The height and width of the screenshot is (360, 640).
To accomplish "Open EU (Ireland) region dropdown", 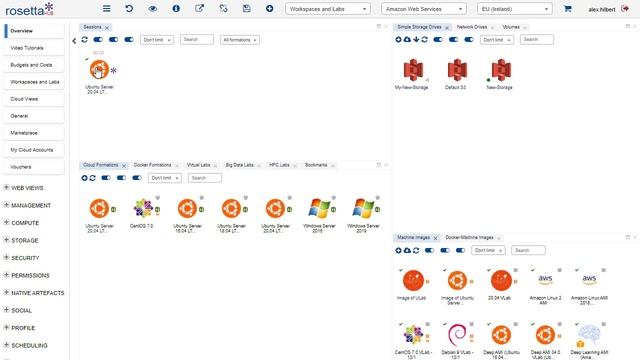I will (515, 9).
